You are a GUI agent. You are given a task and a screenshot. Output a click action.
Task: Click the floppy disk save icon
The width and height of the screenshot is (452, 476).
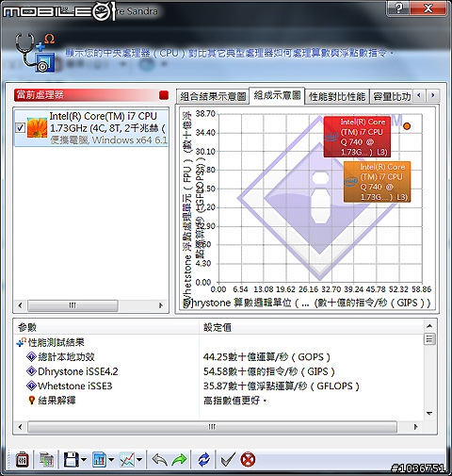(72, 460)
